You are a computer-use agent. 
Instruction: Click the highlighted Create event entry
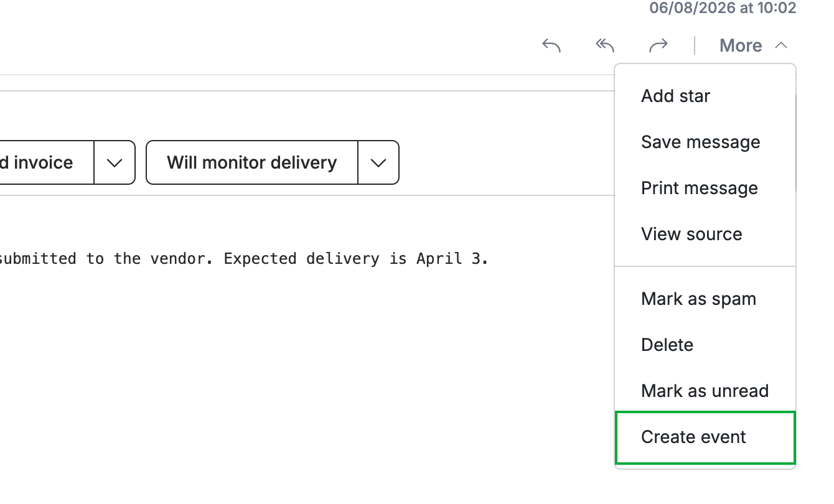point(705,437)
